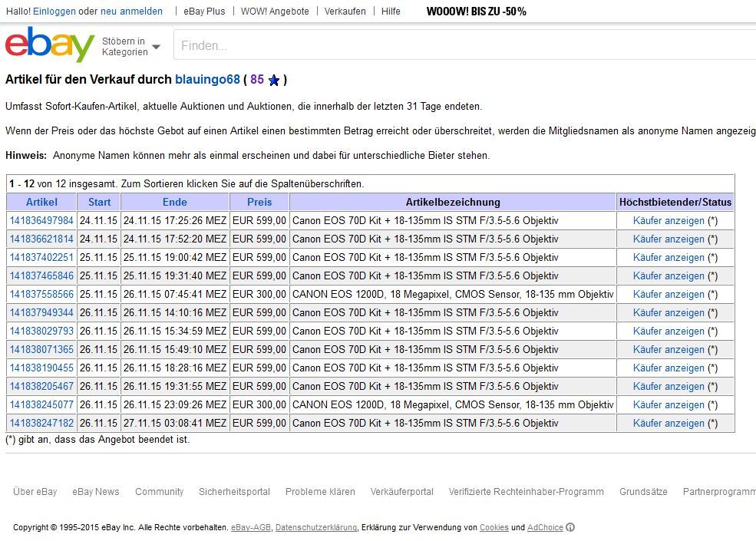The image size is (756, 541).
Task: Open the Hilfe menu item
Action: [x=391, y=11]
